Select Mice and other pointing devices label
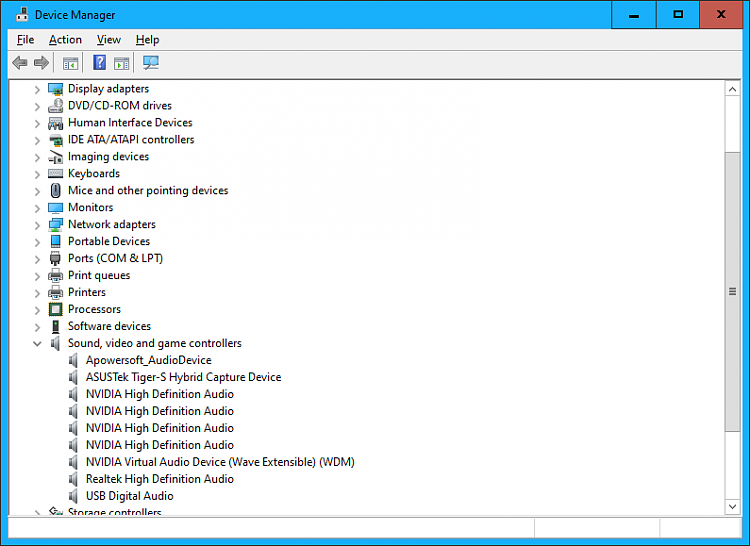The image size is (750, 546). click(x=148, y=191)
